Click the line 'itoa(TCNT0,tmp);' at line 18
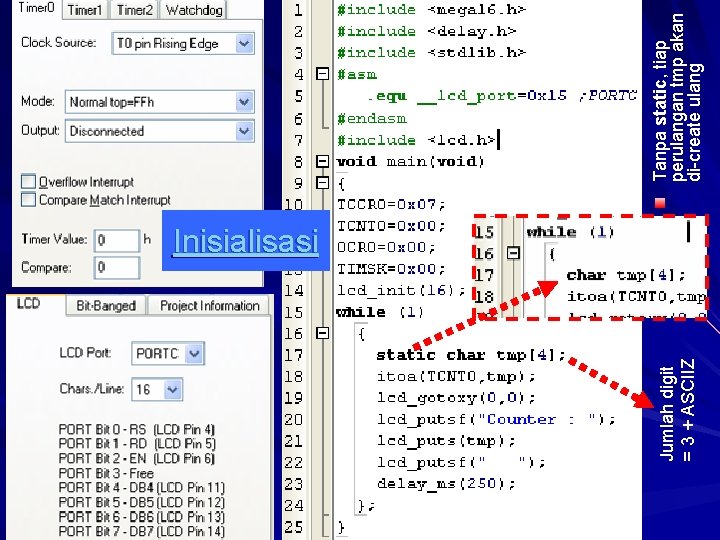Viewport: 720px width, 540px height. click(456, 377)
